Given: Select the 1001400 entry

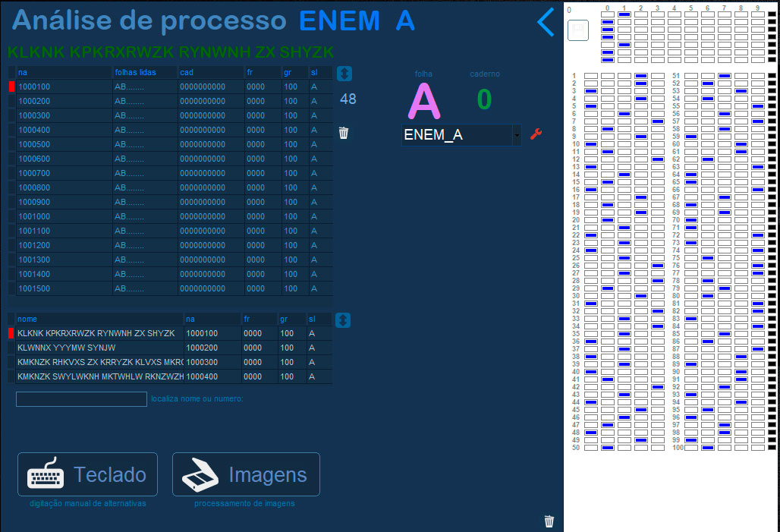Looking at the screenshot, I should (171, 274).
